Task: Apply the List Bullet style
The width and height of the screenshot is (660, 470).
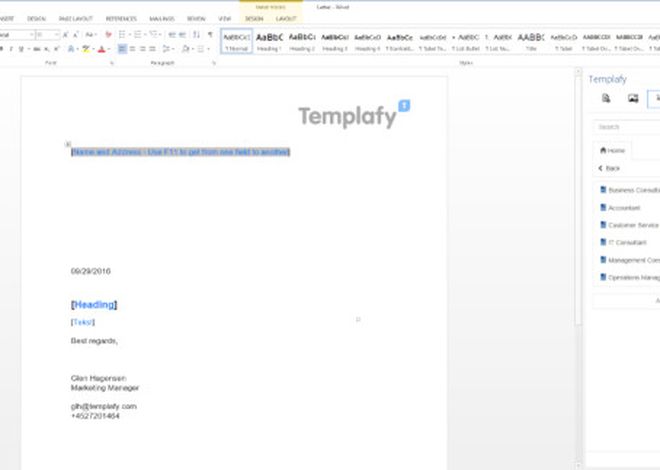Action: tap(466, 41)
